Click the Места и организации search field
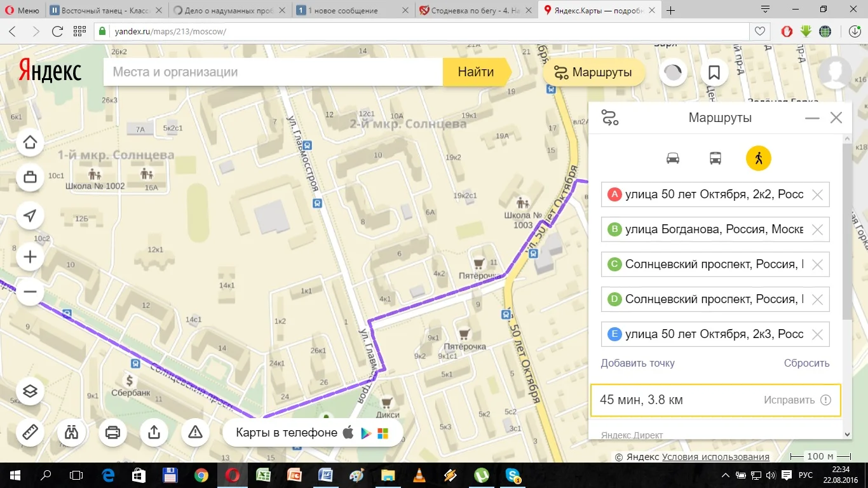This screenshot has height=488, width=868. pyautogui.click(x=273, y=72)
